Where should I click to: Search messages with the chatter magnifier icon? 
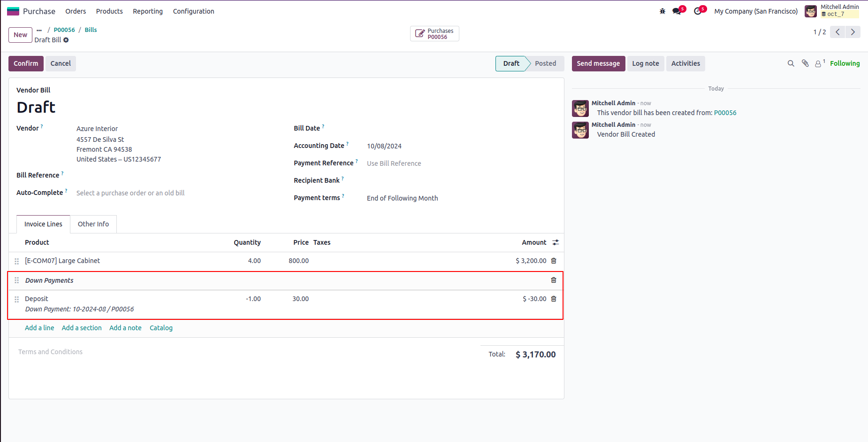tap(791, 63)
